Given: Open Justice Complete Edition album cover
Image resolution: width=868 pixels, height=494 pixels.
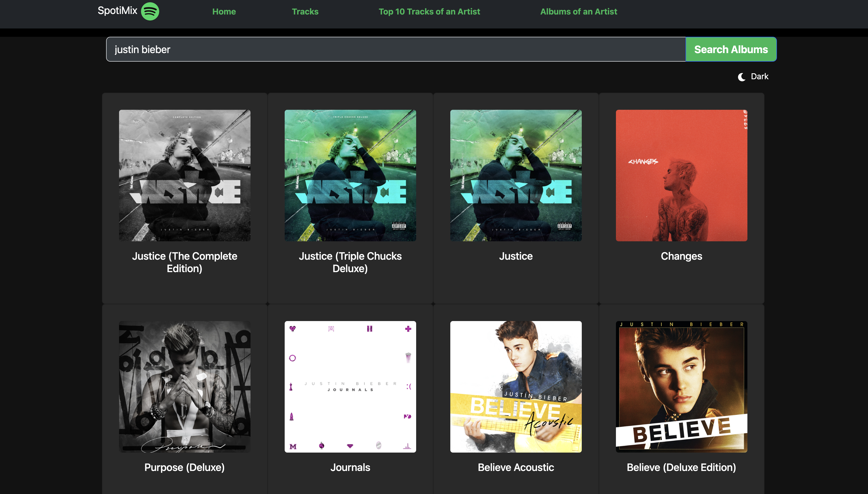Looking at the screenshot, I should 185,175.
